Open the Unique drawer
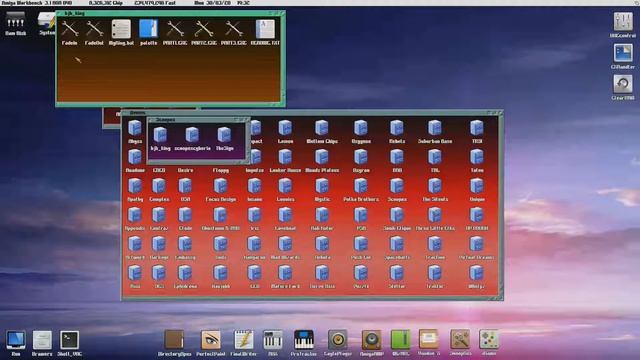640x360 pixels. pos(477,186)
